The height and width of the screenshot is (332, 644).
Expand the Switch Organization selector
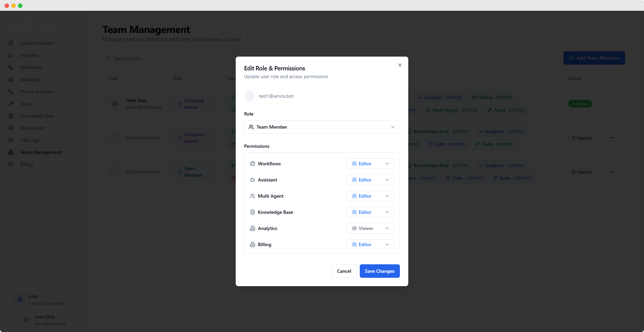click(69, 299)
